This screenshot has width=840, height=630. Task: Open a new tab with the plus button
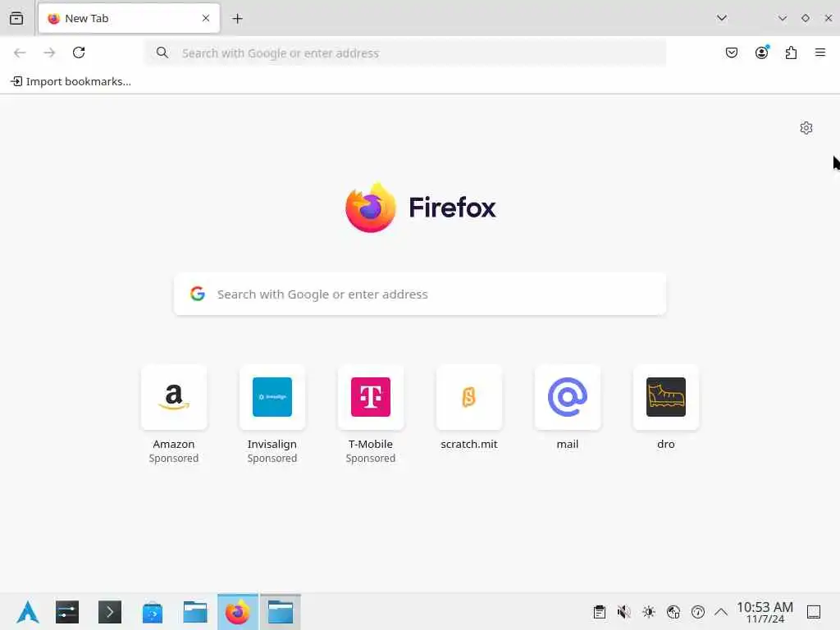[237, 19]
